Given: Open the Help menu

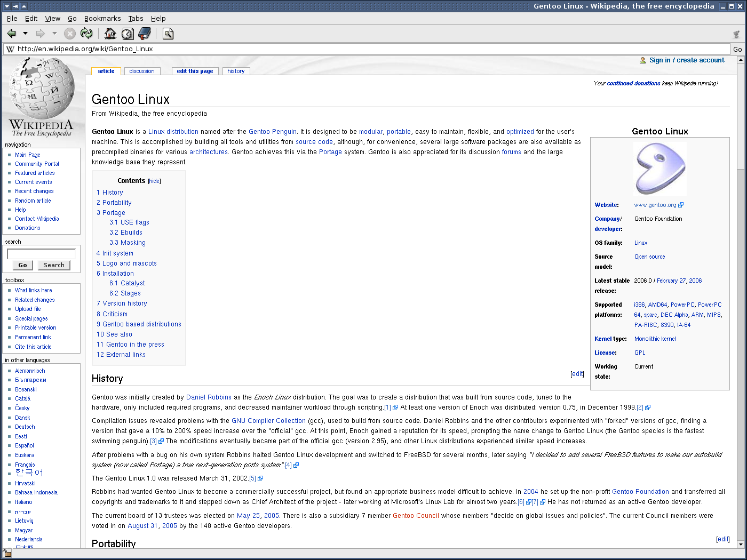Looking at the screenshot, I should pos(158,18).
